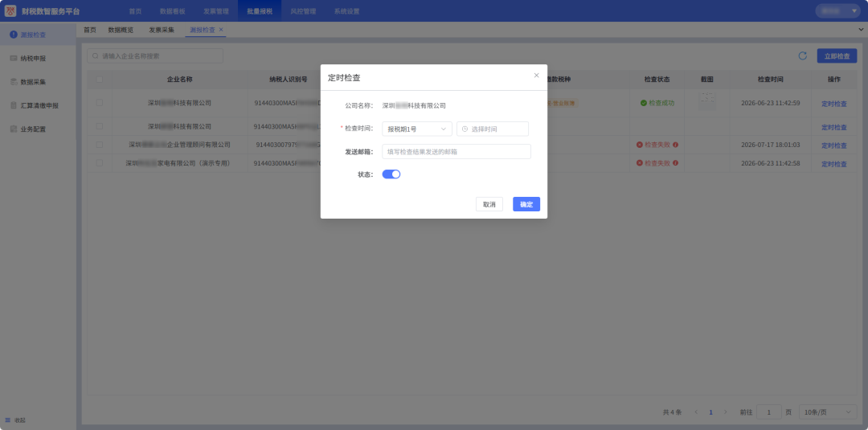Switch to the 首页 page tab

(90, 30)
